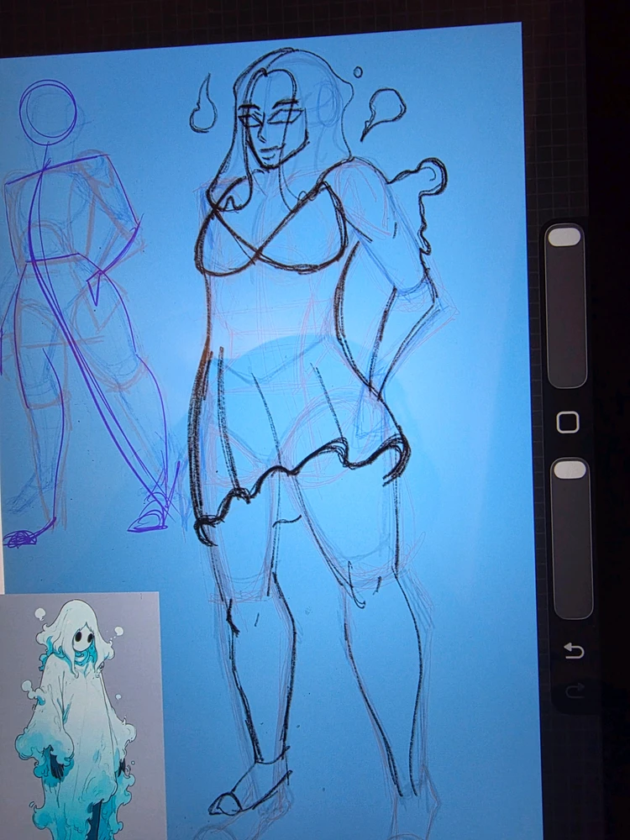This screenshot has width=630, height=840.
Task: Tap the square modify button between sliders
Action: tap(568, 423)
